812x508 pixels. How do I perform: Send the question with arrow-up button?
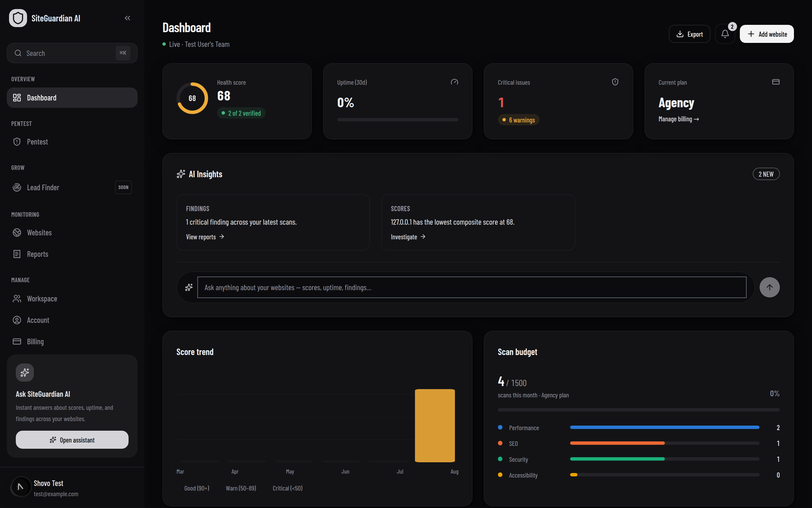coord(769,287)
